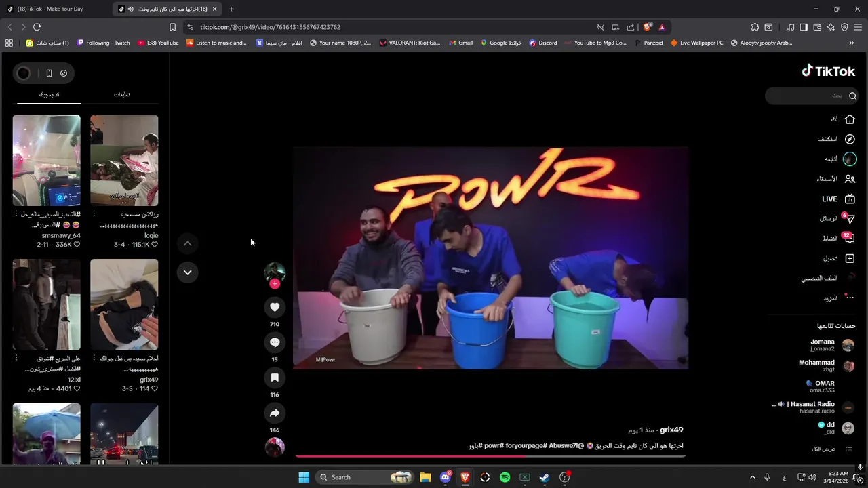Open the browser main hamburger menu
The width and height of the screenshot is (868, 488).
tap(859, 27)
